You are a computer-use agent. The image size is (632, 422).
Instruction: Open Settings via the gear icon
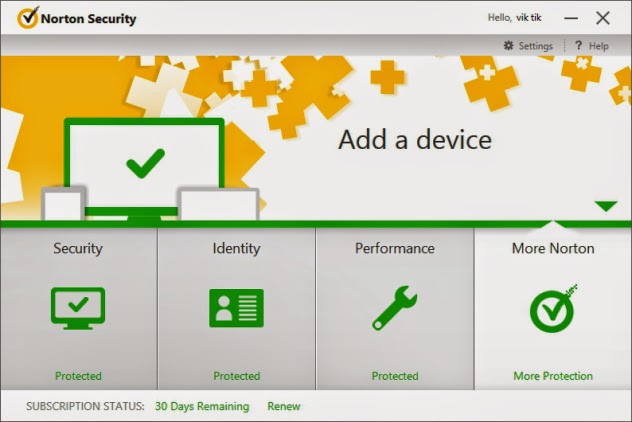[x=509, y=46]
